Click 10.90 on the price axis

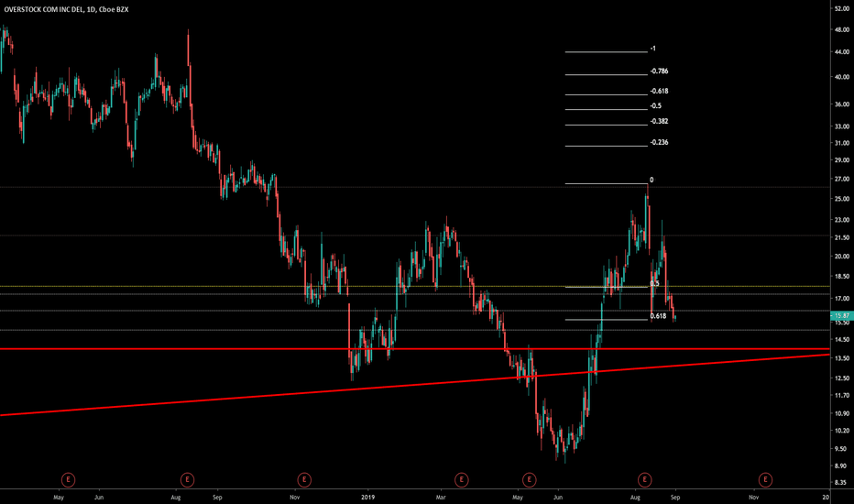pos(842,413)
